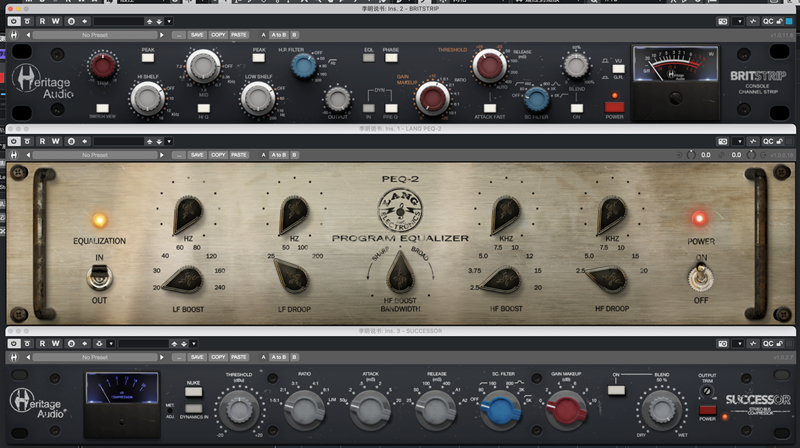Enable Write automation in SUCCESSOR window
Screen dimensions: 800x448
point(56,344)
